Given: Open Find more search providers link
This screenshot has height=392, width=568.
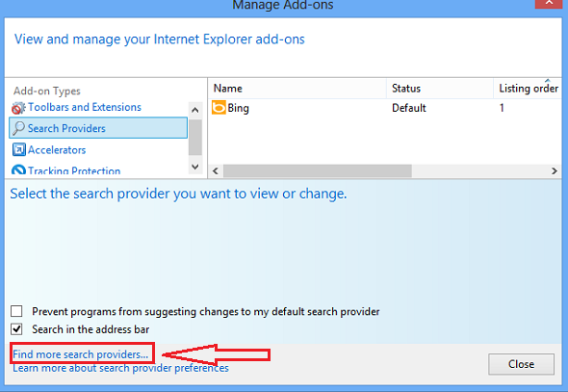Looking at the screenshot, I should point(81,354).
